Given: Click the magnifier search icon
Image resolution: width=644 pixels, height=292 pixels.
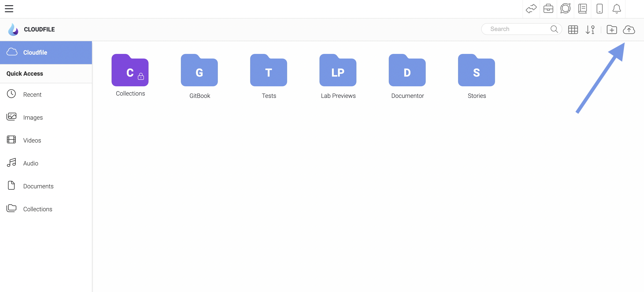Looking at the screenshot, I should pyautogui.click(x=554, y=29).
